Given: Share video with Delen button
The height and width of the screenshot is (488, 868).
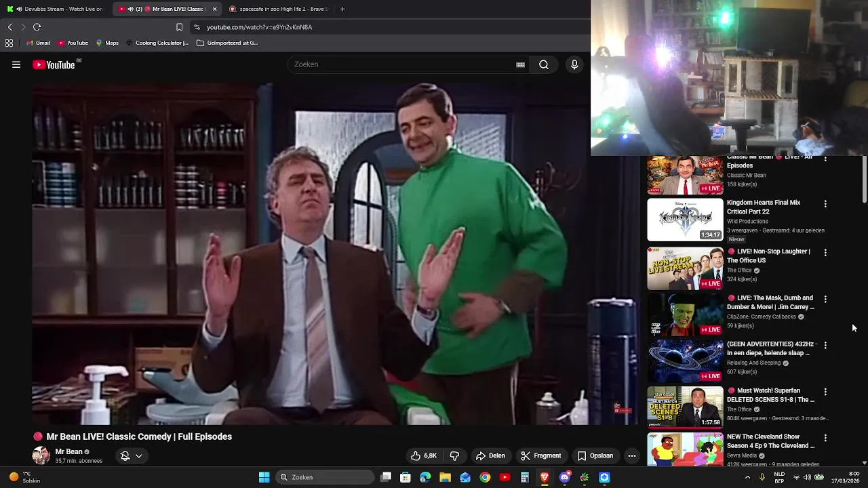Looking at the screenshot, I should (x=490, y=455).
